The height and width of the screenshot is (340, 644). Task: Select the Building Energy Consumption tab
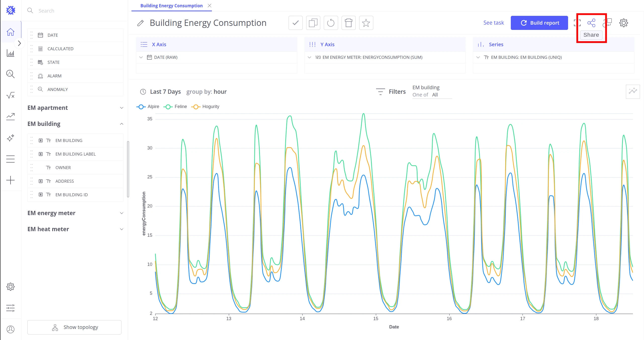click(x=171, y=6)
